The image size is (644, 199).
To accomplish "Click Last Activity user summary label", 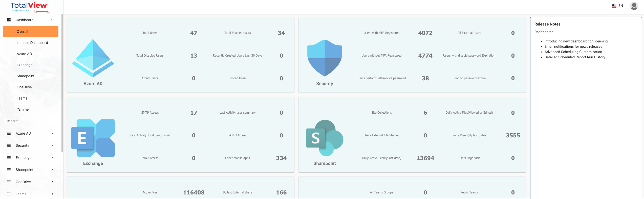I will click(238, 113).
